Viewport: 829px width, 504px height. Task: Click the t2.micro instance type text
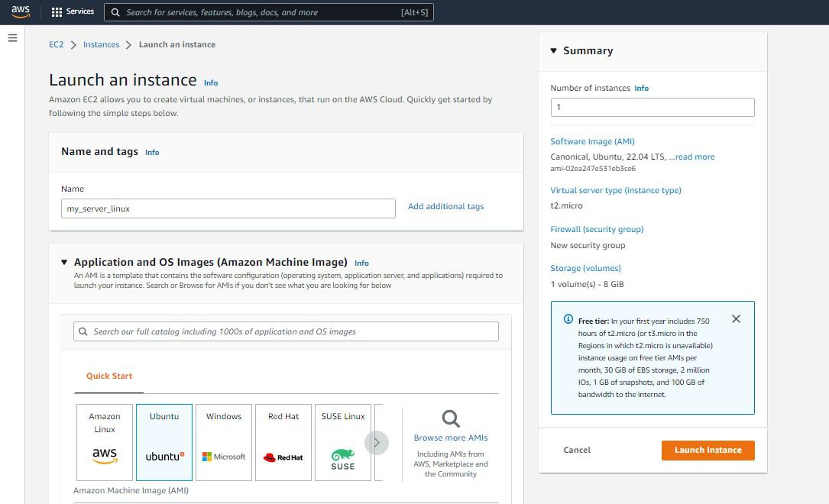point(566,206)
